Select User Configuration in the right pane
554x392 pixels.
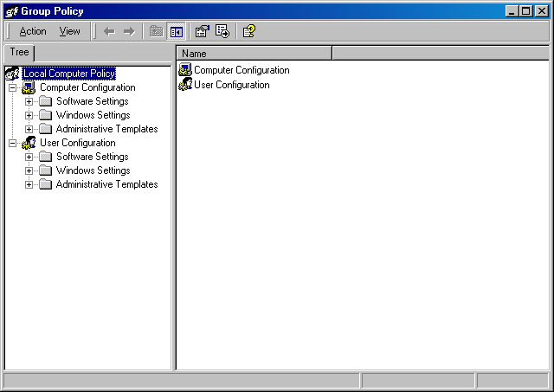click(232, 85)
